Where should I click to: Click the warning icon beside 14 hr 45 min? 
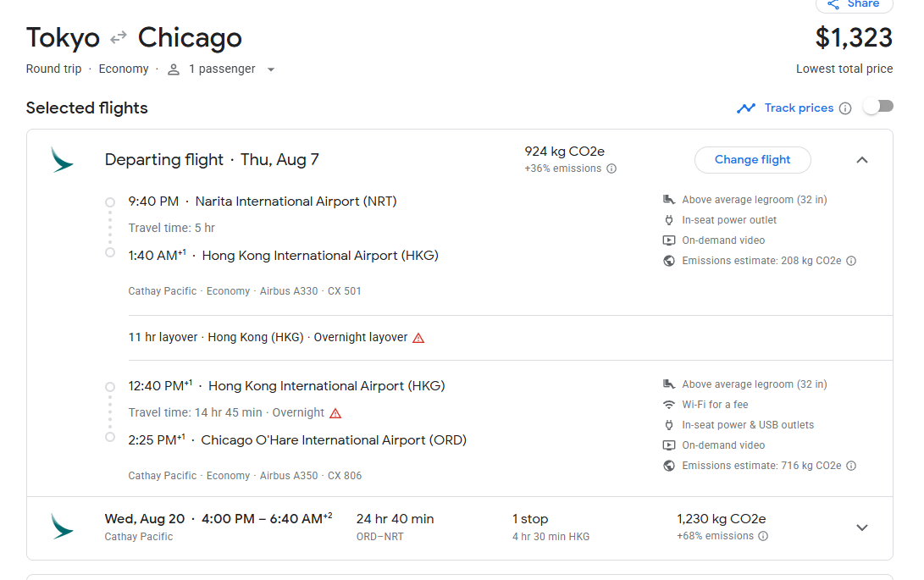(335, 413)
